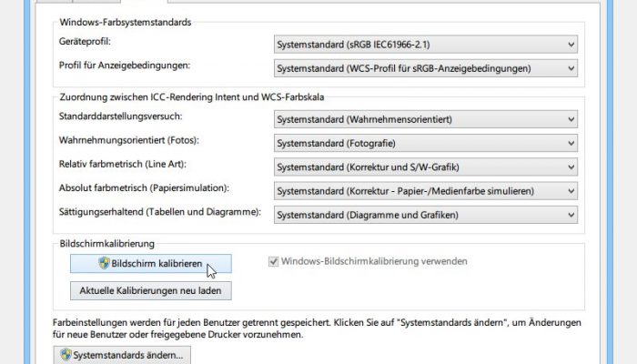
Task: Click the Systemstandard (Fotografie) field text
Action: tap(336, 144)
